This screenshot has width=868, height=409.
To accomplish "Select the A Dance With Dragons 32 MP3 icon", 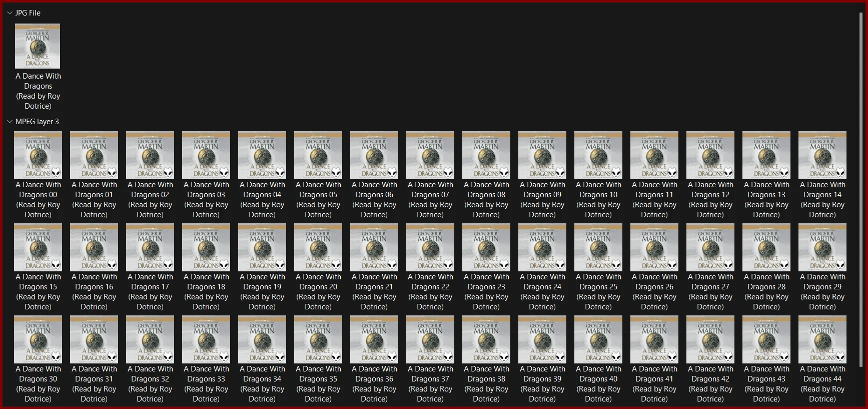I will (x=150, y=339).
